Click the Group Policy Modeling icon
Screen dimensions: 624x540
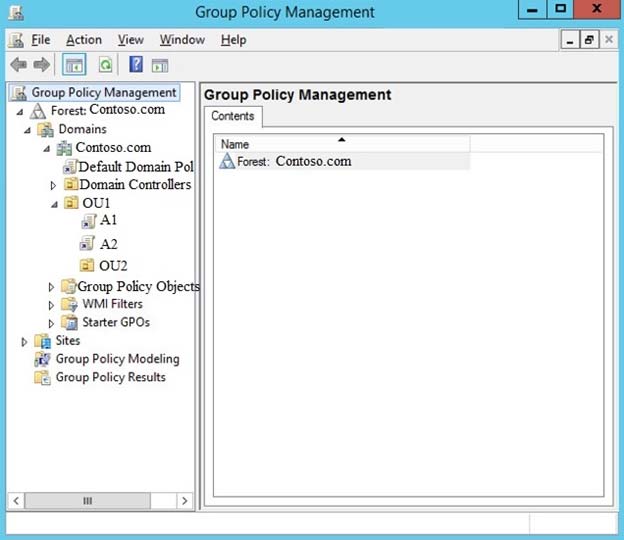tap(43, 359)
